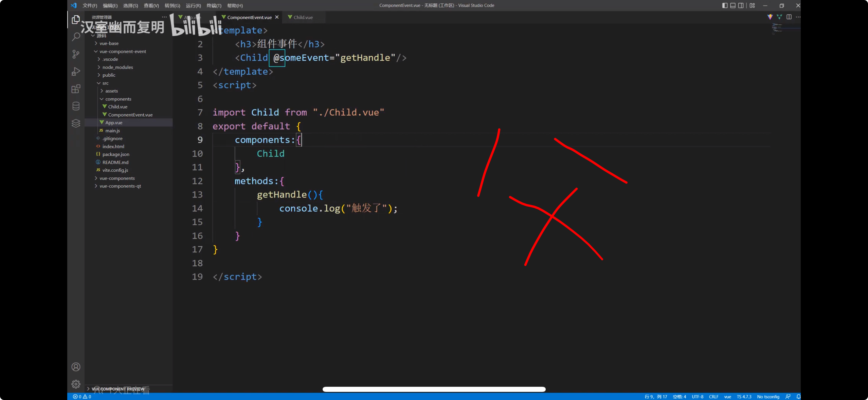Click the UTF-8 encoding status item
This screenshot has width=868, height=400.
pos(698,397)
